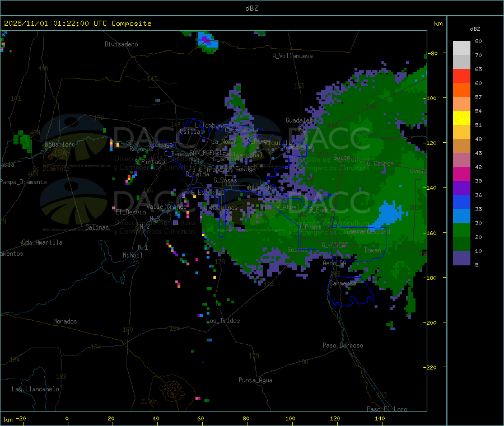Click the Salinas map label
Viewport: 504px width, 426px height.
point(97,227)
